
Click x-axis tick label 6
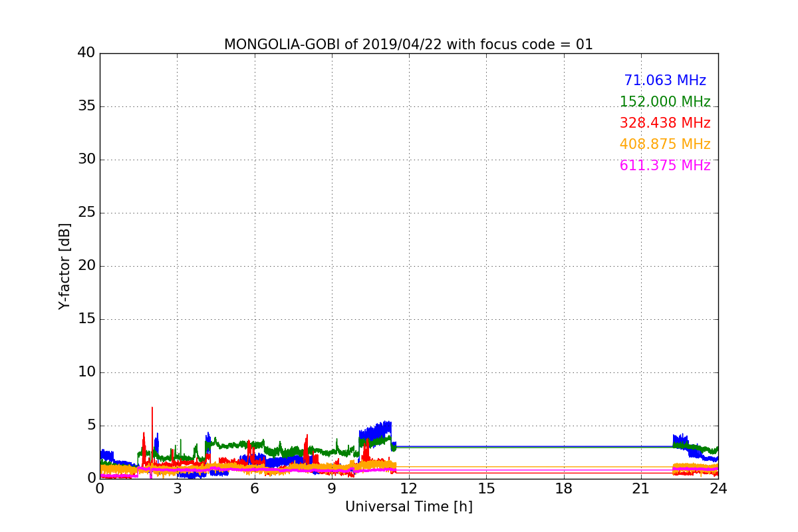pos(254,488)
